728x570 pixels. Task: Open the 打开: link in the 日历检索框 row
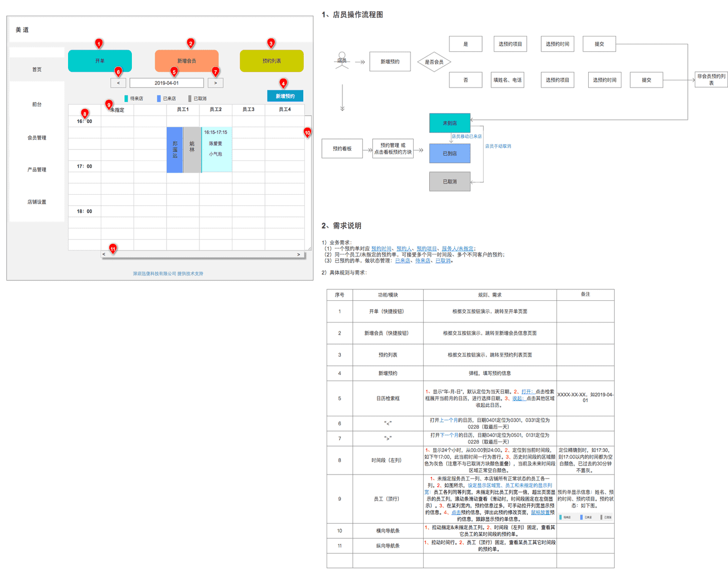[x=528, y=392]
